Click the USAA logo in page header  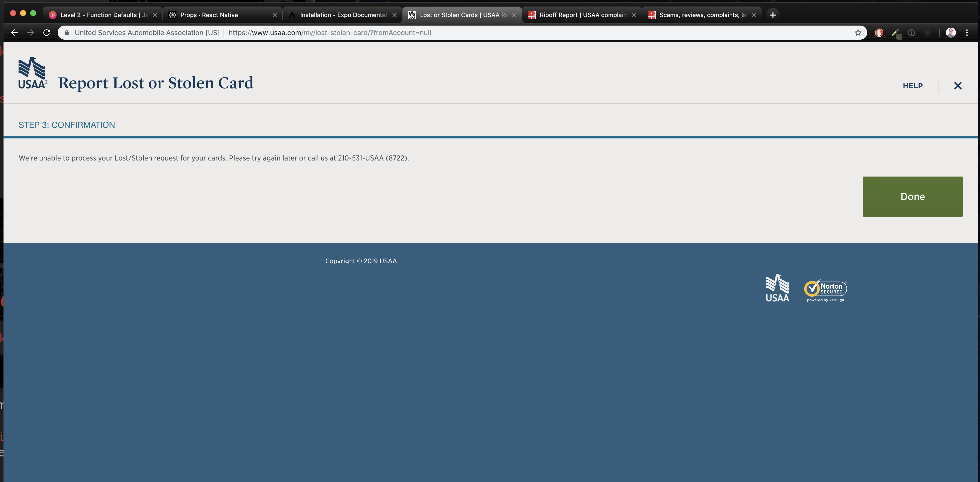click(x=33, y=73)
